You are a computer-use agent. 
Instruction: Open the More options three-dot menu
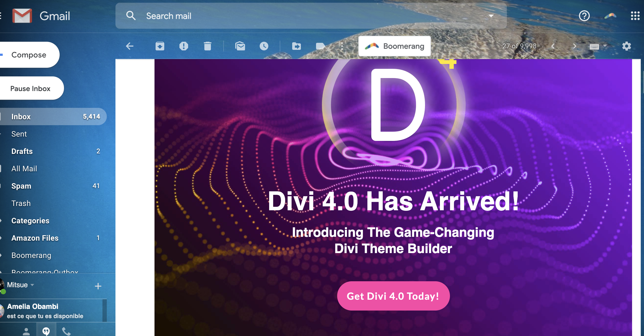pos(342,46)
